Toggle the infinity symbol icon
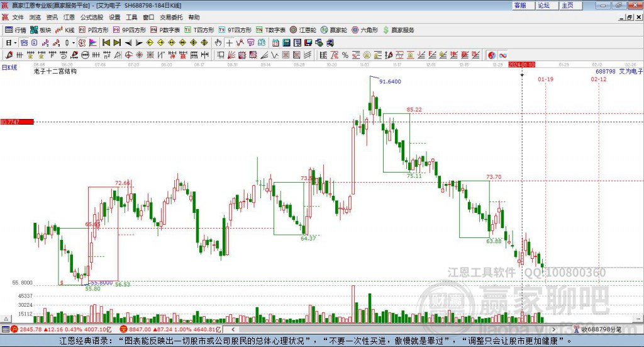 [502, 55]
